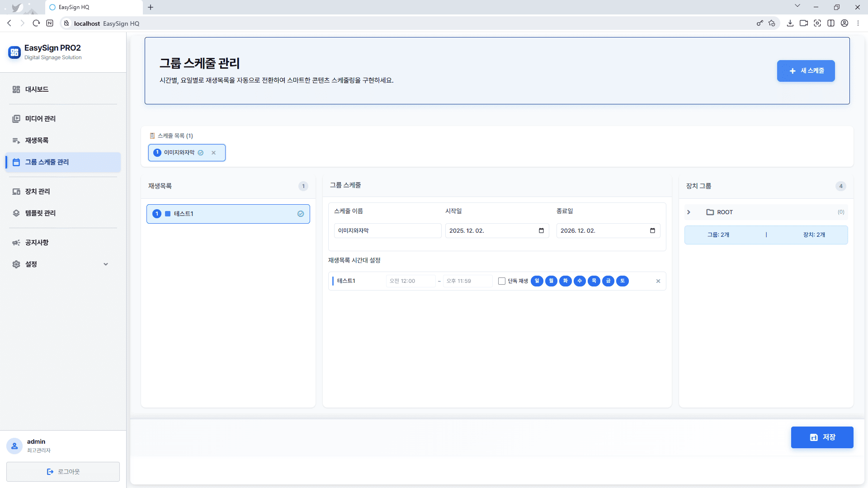Viewport: 868px width, 488px height.
Task: Toggle the 수 (Wednesday) day button
Action: (580, 281)
